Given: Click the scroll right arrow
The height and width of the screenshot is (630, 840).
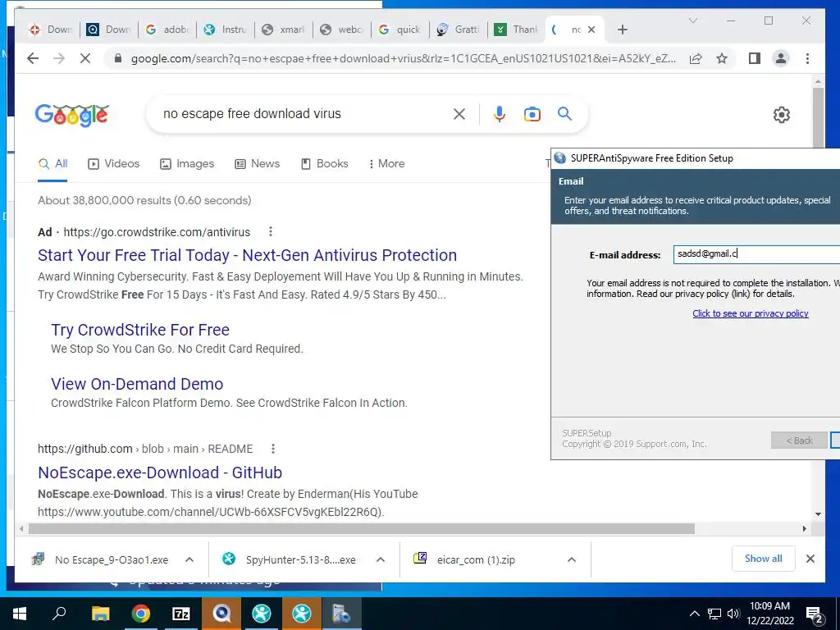Looking at the screenshot, I should click(x=804, y=529).
